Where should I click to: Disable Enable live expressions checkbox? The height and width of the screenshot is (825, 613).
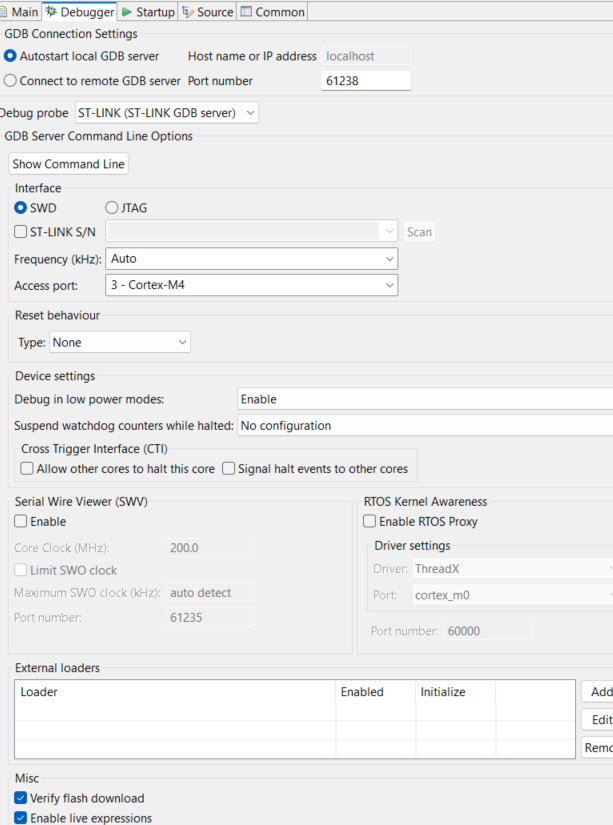coord(21,818)
